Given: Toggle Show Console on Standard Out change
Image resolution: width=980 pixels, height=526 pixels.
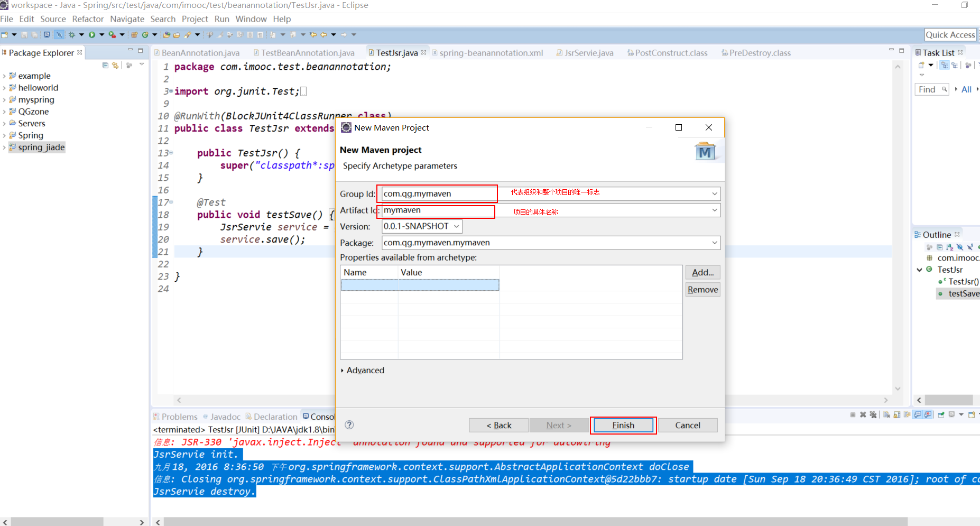Looking at the screenshot, I should (x=917, y=414).
